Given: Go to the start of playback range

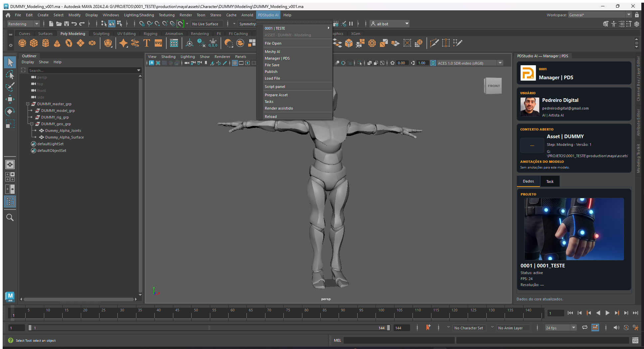Looking at the screenshot, I should pos(570,313).
